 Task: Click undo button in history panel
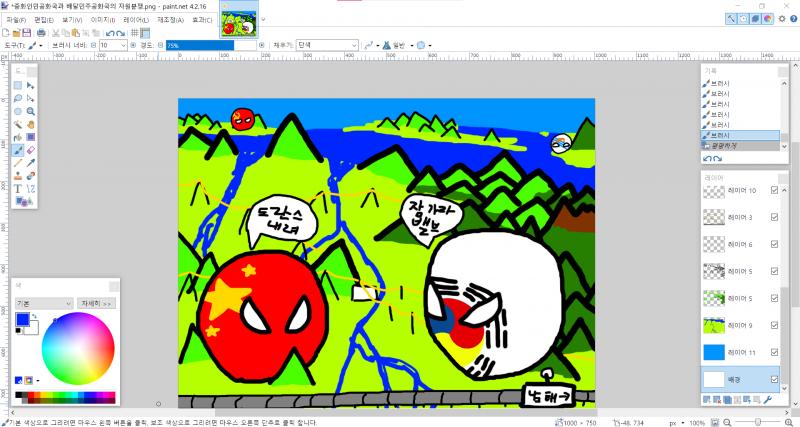[707, 159]
